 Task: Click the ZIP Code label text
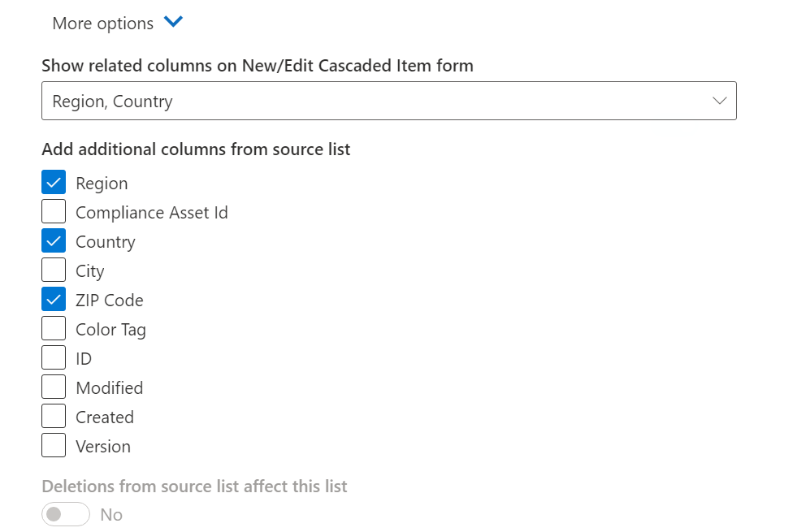click(110, 301)
